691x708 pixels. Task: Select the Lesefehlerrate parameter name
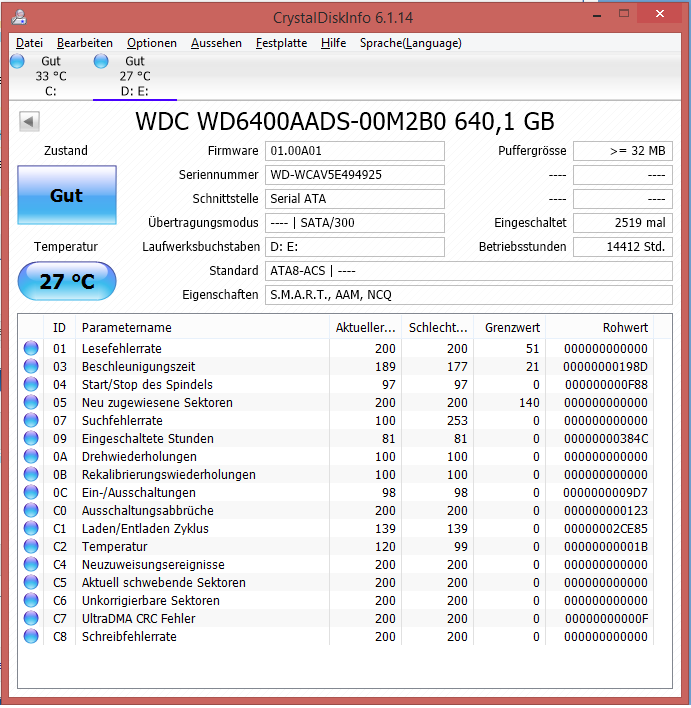[x=121, y=349]
